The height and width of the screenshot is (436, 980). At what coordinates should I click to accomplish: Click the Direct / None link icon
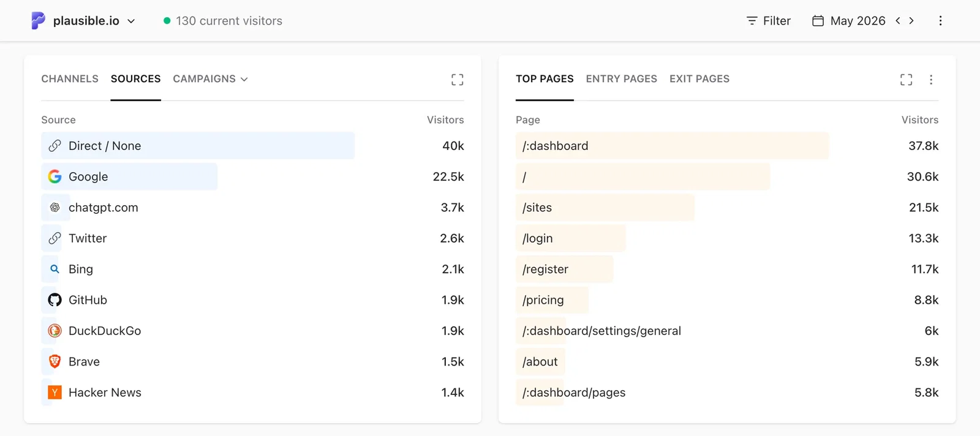(x=55, y=146)
